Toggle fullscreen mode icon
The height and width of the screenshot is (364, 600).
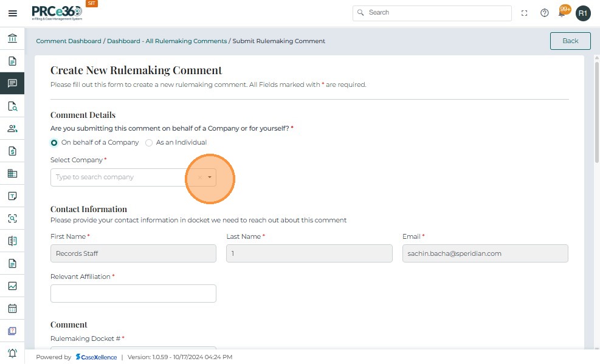[525, 13]
